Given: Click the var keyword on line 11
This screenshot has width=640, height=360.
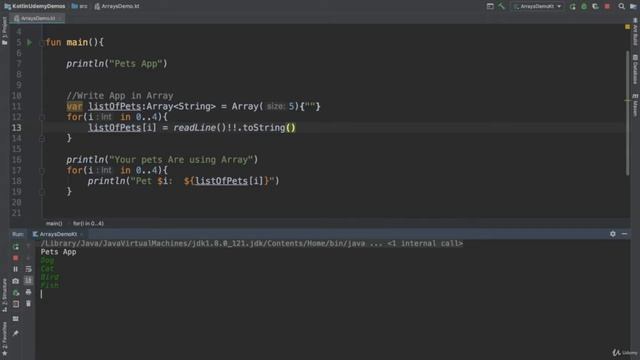Looking at the screenshot, I should tap(74, 107).
